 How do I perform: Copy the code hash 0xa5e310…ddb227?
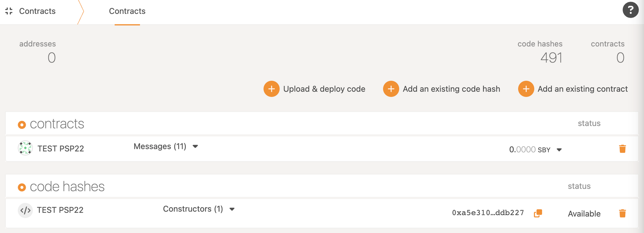pos(538,213)
